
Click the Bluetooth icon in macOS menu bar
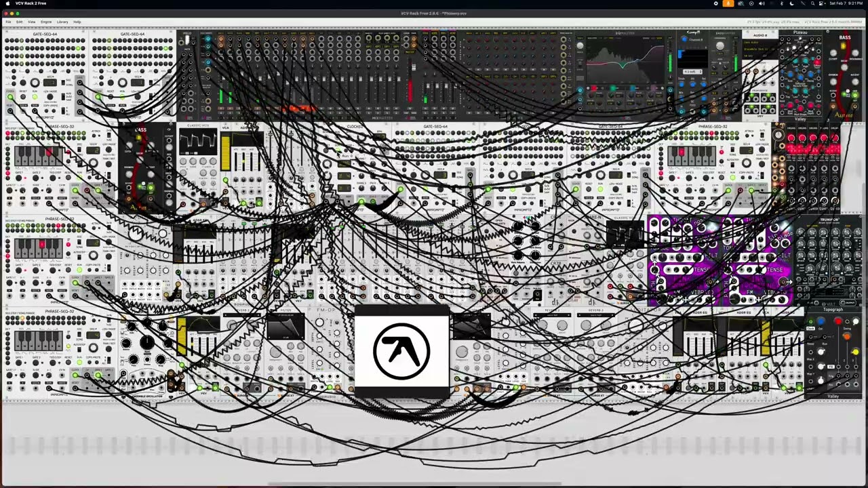pos(781,3)
